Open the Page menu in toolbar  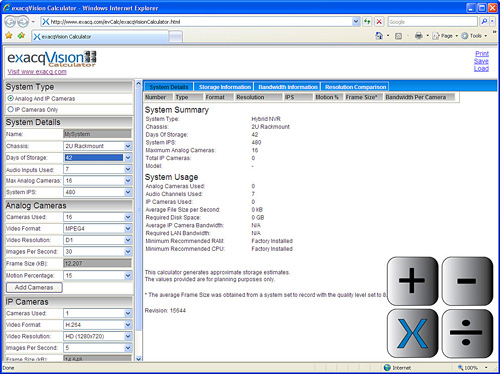click(x=445, y=36)
